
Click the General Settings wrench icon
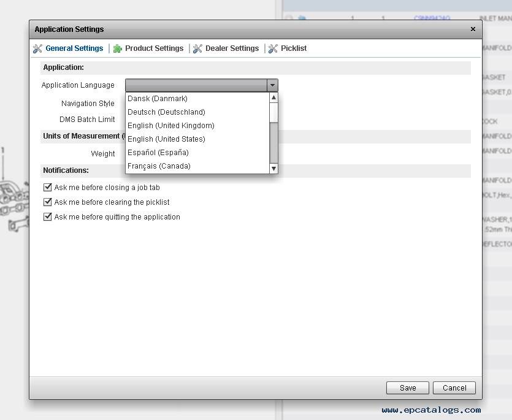(37, 48)
